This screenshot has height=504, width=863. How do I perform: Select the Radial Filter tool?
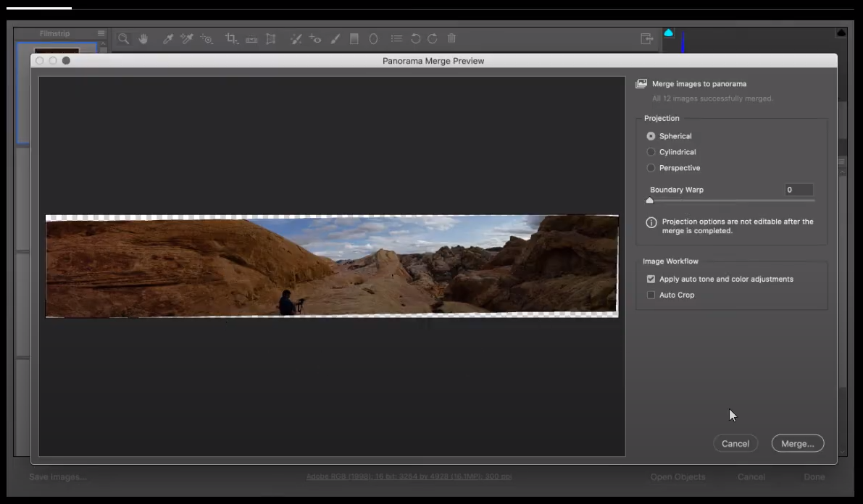coord(373,38)
